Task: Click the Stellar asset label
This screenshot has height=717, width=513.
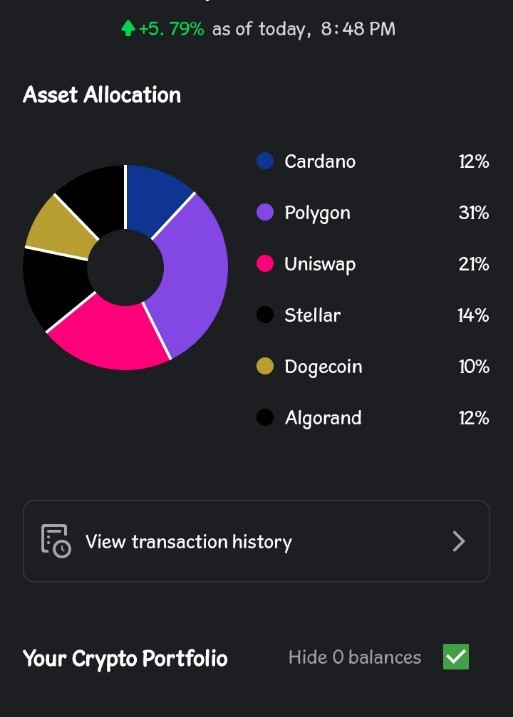Action: (x=312, y=315)
